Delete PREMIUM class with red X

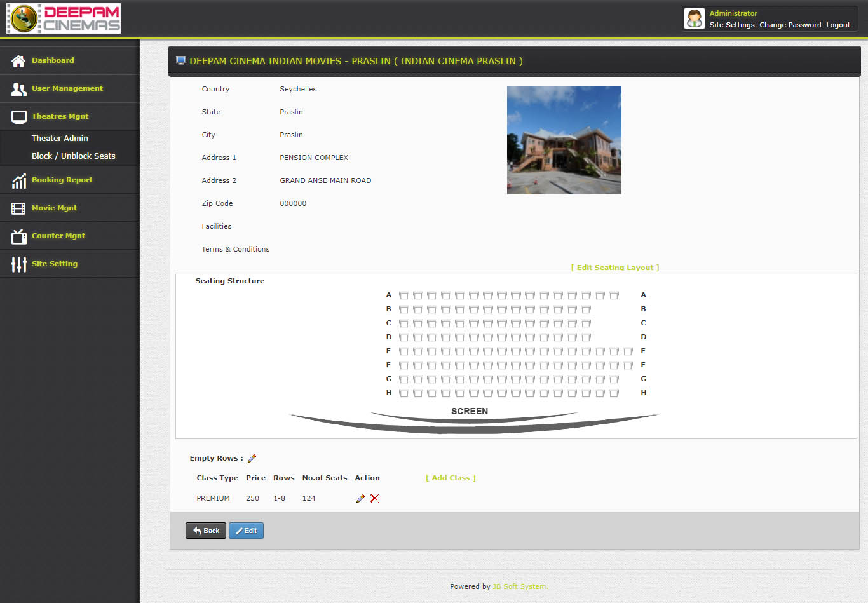[374, 499]
